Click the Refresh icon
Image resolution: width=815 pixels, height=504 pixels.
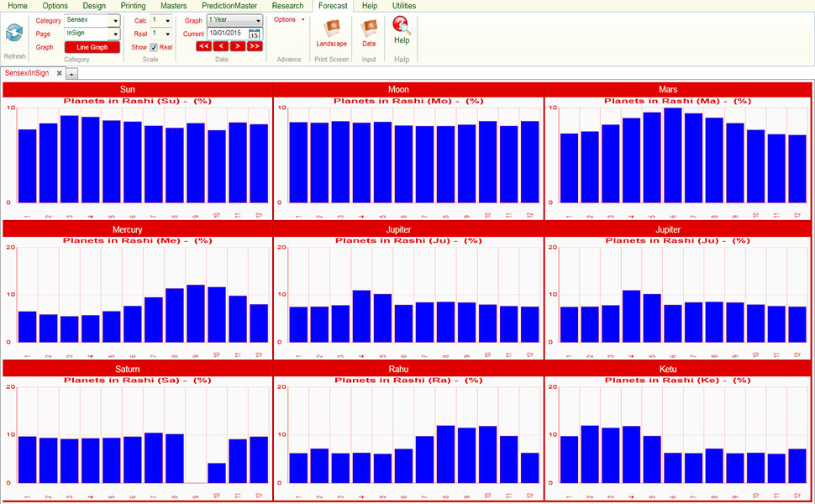click(x=14, y=34)
